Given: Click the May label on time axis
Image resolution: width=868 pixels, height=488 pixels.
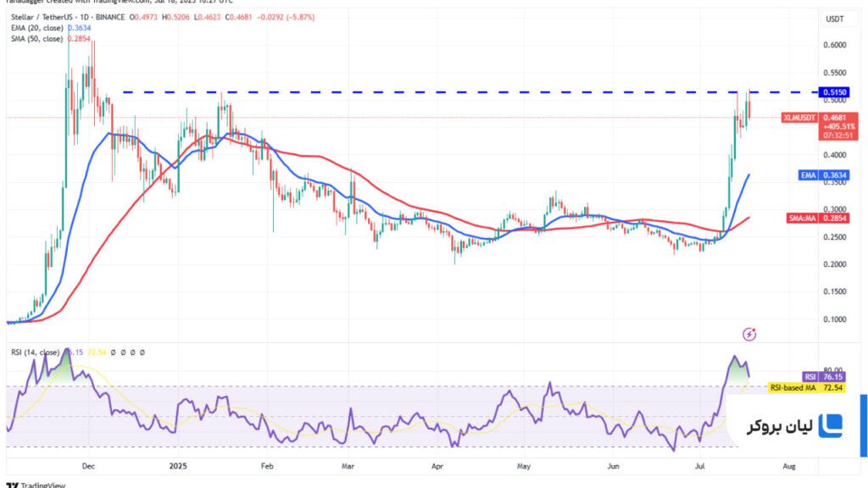Looking at the screenshot, I should pos(524,467).
